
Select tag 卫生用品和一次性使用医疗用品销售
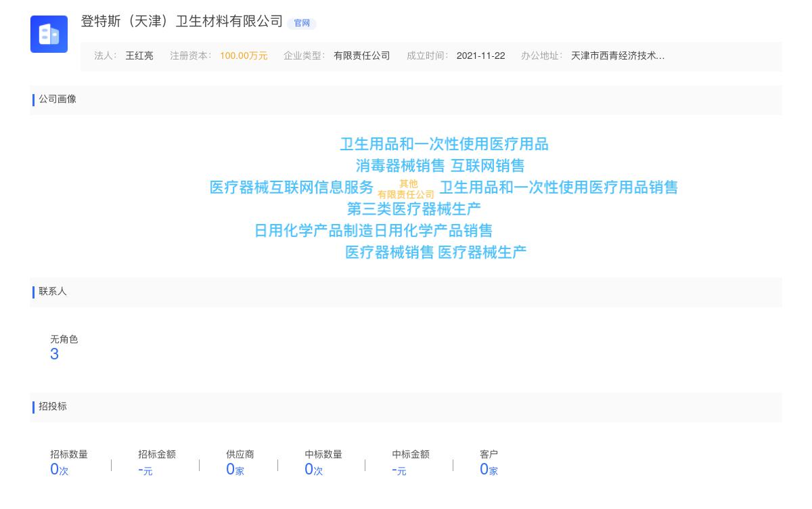(x=559, y=187)
